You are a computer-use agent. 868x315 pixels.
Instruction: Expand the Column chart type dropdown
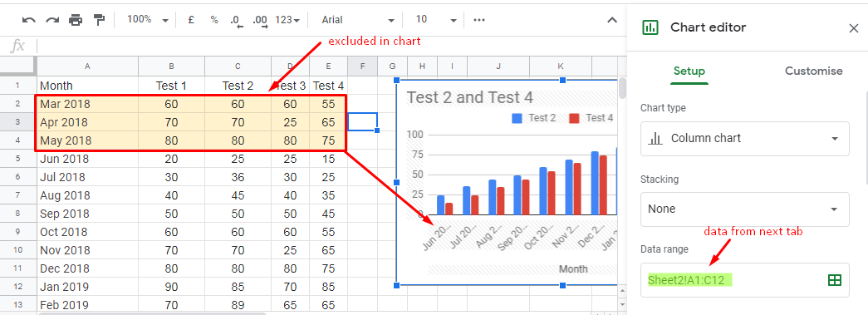point(744,139)
